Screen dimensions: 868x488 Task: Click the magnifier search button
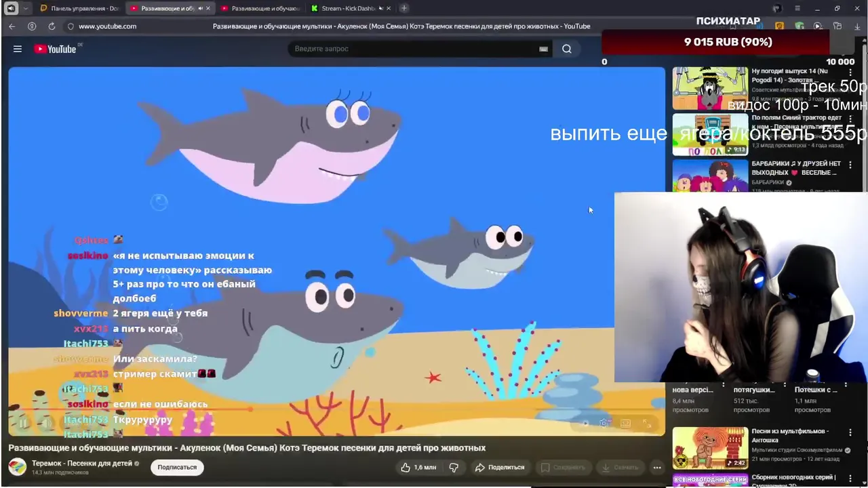tap(567, 49)
